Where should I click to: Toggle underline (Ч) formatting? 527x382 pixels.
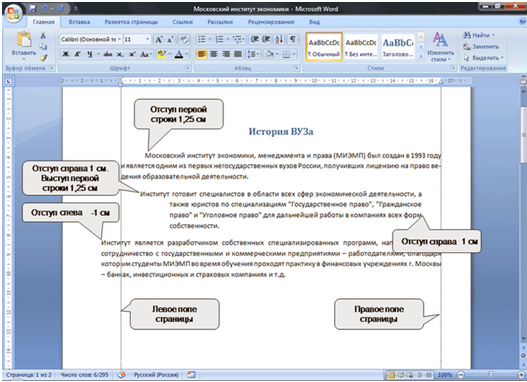pyautogui.click(x=90, y=54)
